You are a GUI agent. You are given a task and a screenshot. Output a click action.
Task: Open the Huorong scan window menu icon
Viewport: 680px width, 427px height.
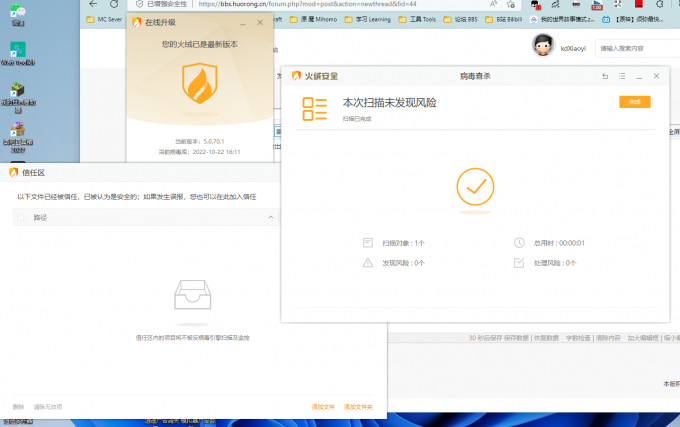(622, 76)
